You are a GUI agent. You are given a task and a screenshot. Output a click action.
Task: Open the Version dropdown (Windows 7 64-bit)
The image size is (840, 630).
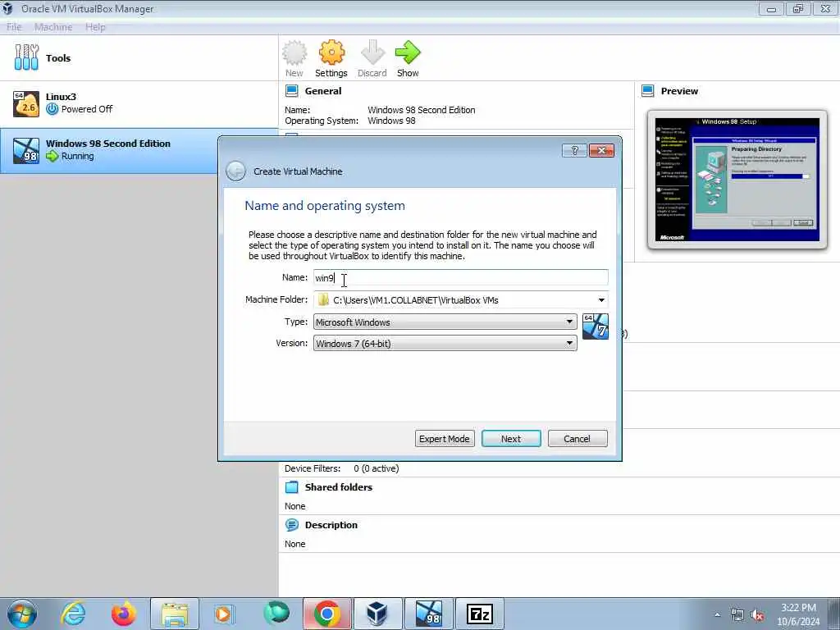445,344
